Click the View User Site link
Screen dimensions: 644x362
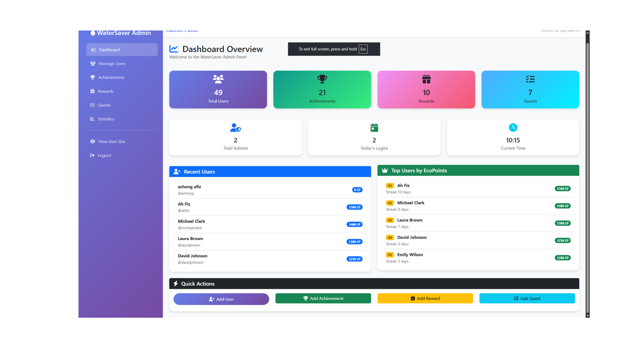122,141
